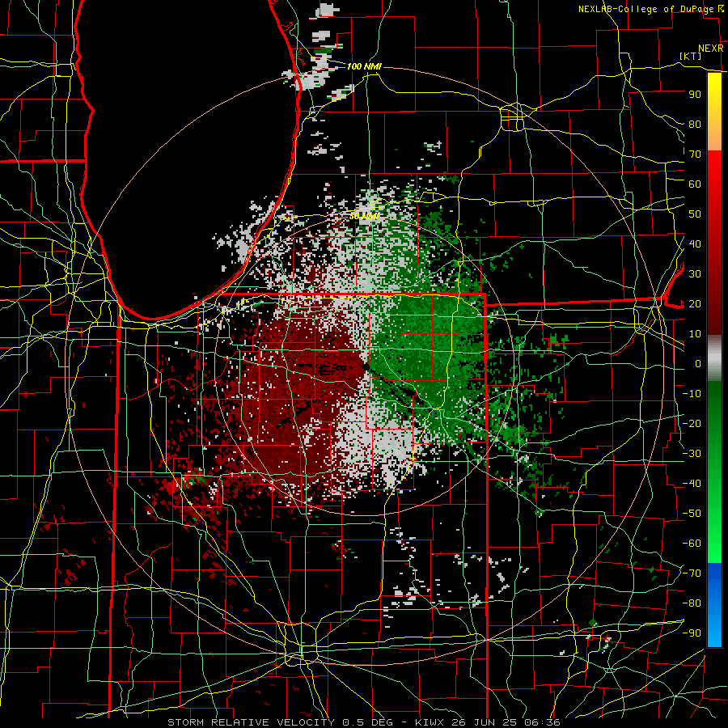Viewport: 728px width, 728px height.
Task: Click the 90 value on the velocity scale
Action: pos(695,95)
